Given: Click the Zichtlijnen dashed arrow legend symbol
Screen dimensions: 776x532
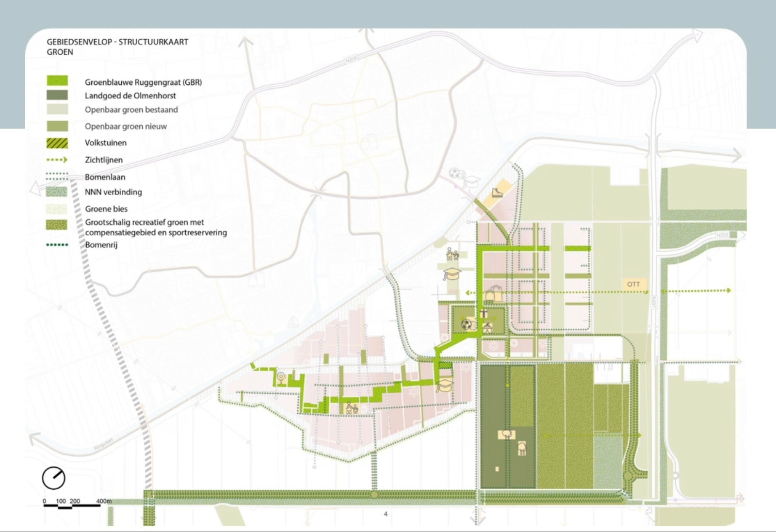Looking at the screenshot, I should (x=57, y=160).
